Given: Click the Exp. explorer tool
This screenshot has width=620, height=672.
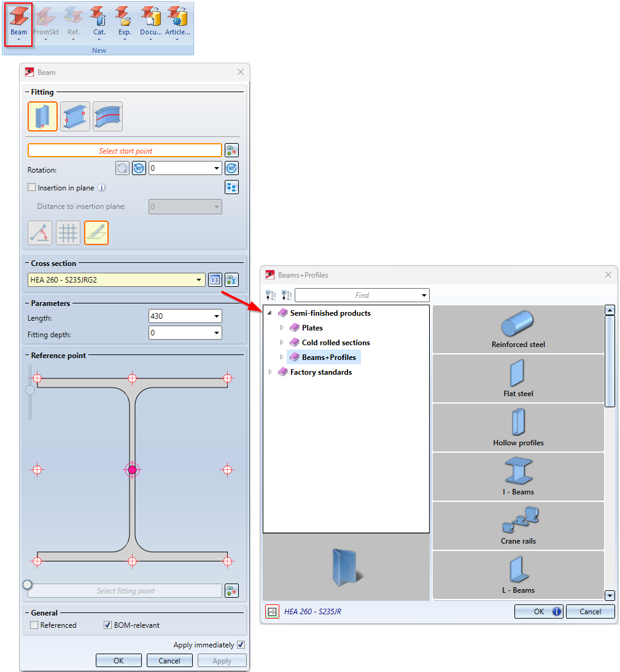Looking at the screenshot, I should tap(125, 25).
